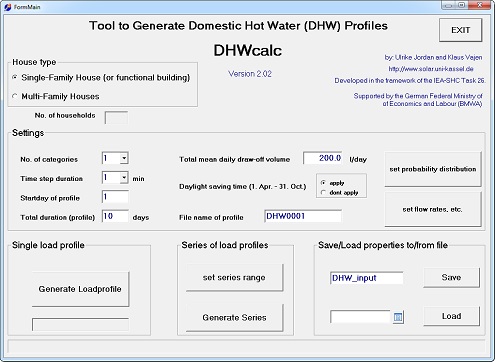495x362 pixels.
Task: Click the Version 2.02 text
Action: tap(250, 74)
